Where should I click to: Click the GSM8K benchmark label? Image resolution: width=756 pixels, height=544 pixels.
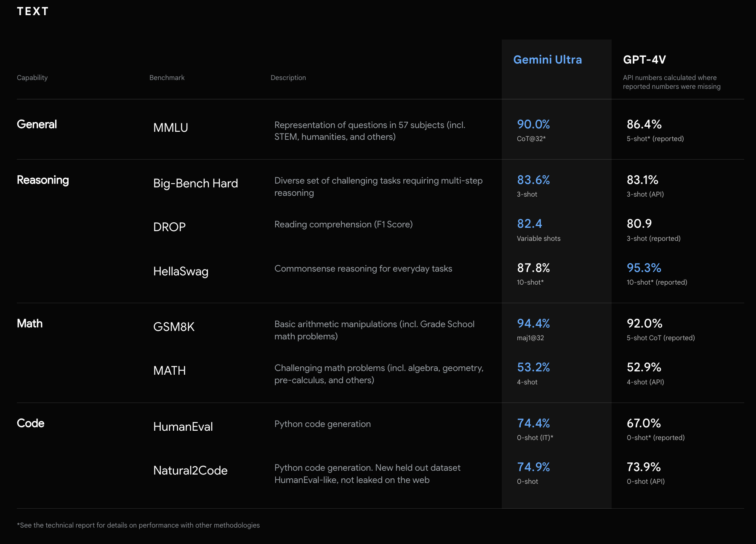(x=174, y=327)
